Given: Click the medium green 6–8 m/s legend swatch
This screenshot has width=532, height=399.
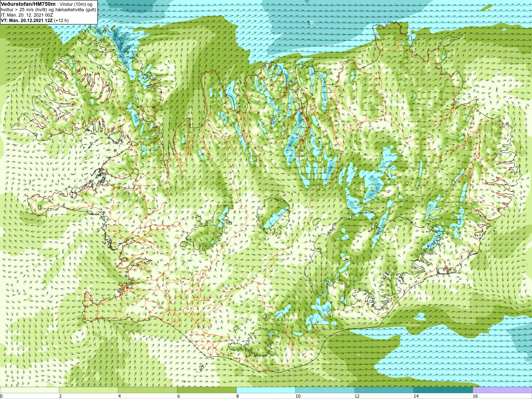Looking at the screenshot, I should tap(207, 390).
